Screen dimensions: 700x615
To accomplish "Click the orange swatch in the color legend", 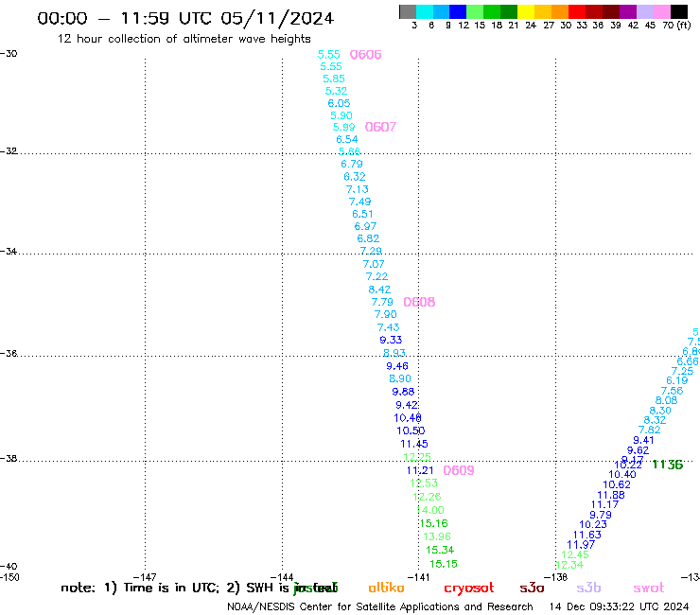I will click(x=560, y=11).
